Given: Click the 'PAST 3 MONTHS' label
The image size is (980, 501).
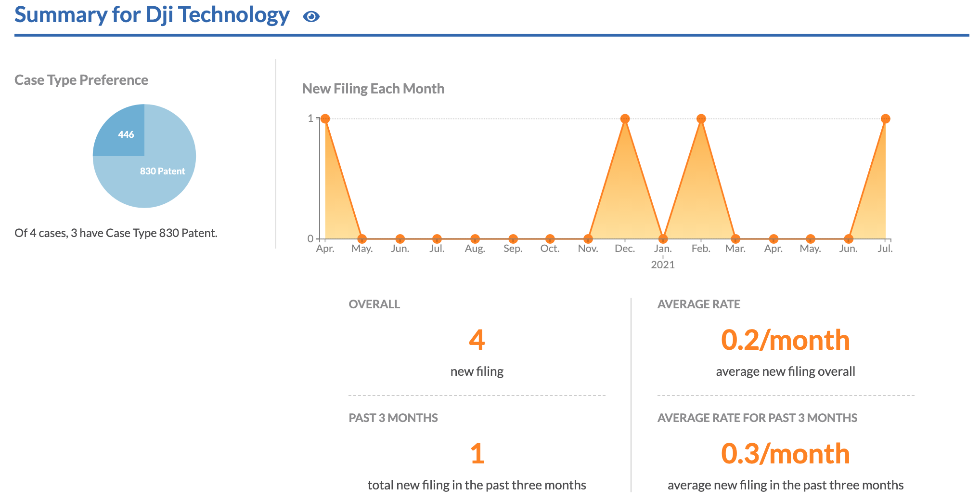Looking at the screenshot, I should pos(393,418).
